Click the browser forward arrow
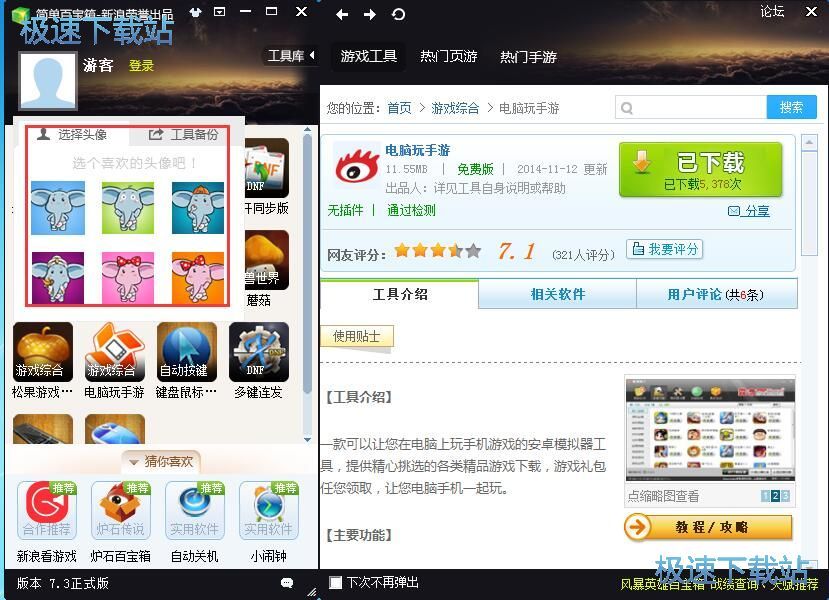The width and height of the screenshot is (829, 600). [370, 14]
